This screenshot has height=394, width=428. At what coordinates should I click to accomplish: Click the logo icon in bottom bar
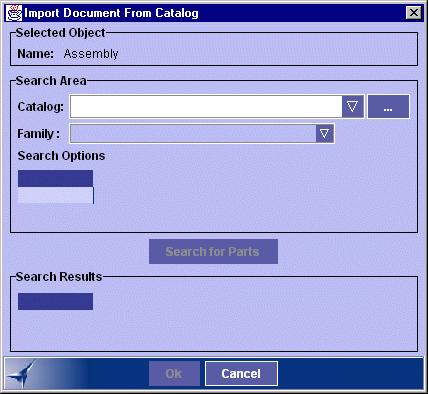coord(21,374)
